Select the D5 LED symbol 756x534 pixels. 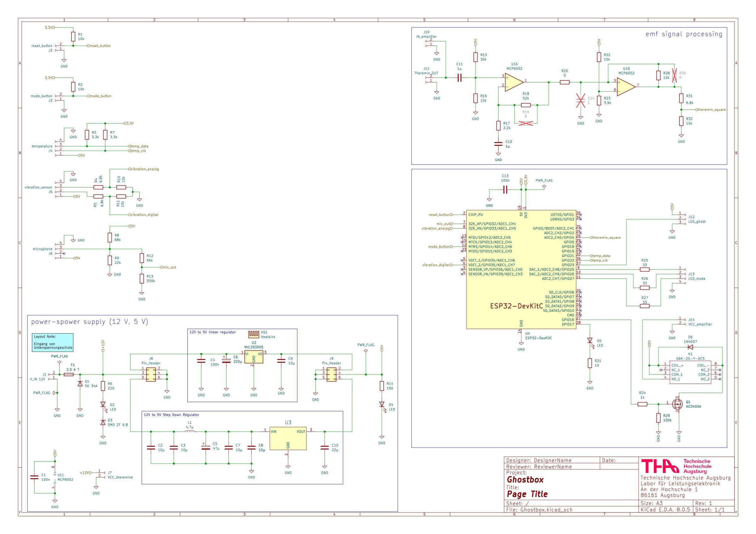[x=590, y=341]
